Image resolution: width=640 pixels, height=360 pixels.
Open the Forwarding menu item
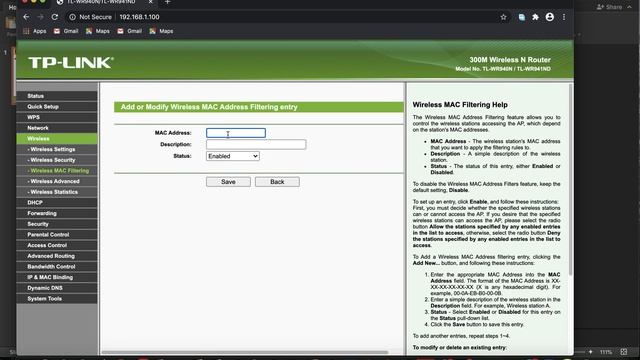coord(57,213)
